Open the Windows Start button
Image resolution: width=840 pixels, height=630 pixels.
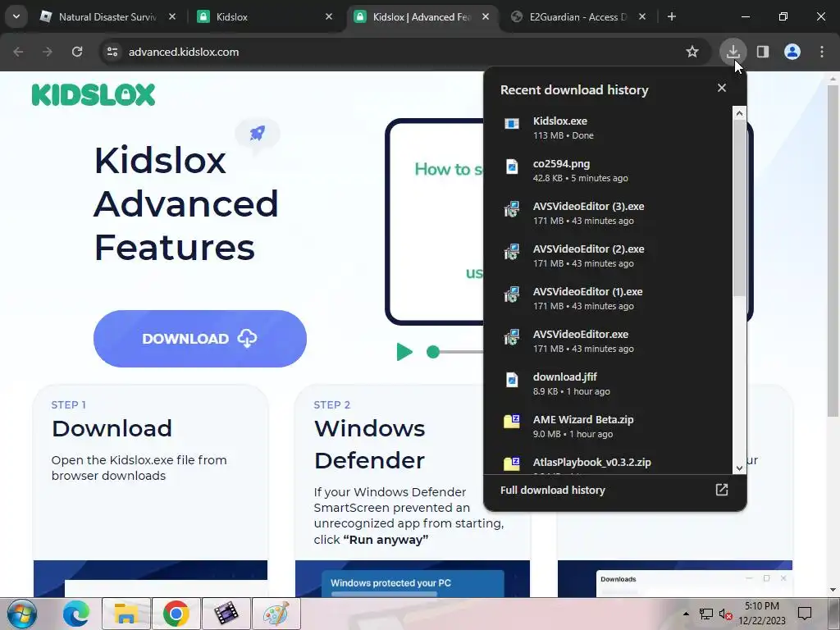click(x=21, y=614)
